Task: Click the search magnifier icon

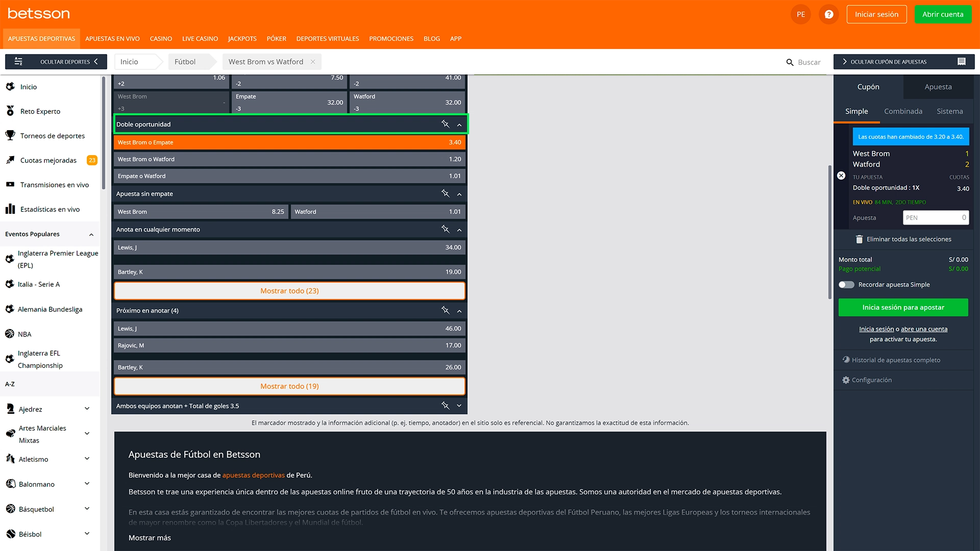Action: click(x=790, y=62)
